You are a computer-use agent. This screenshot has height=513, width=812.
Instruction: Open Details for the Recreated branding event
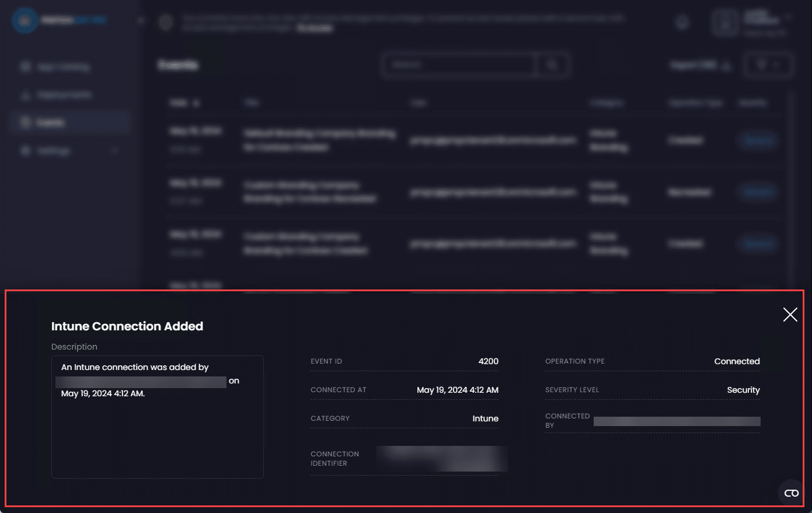757,192
